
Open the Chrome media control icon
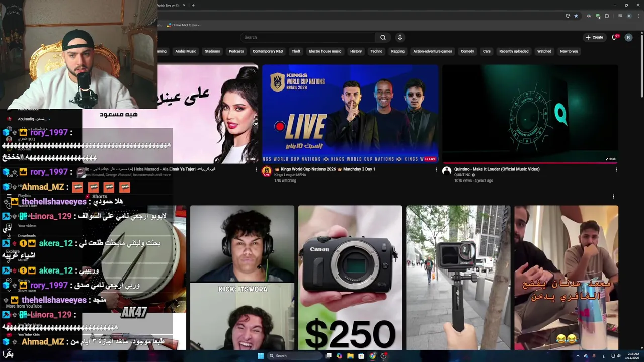[620, 16]
